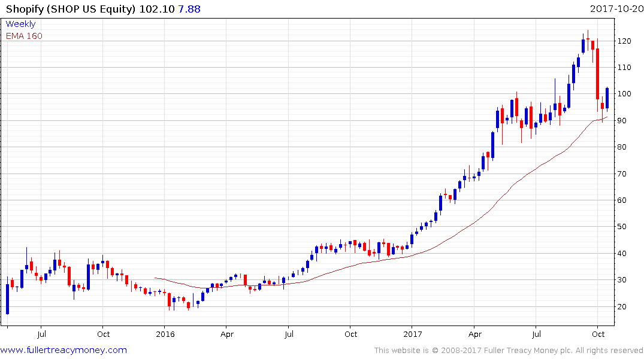Click the 120 price axis label

pos(624,41)
